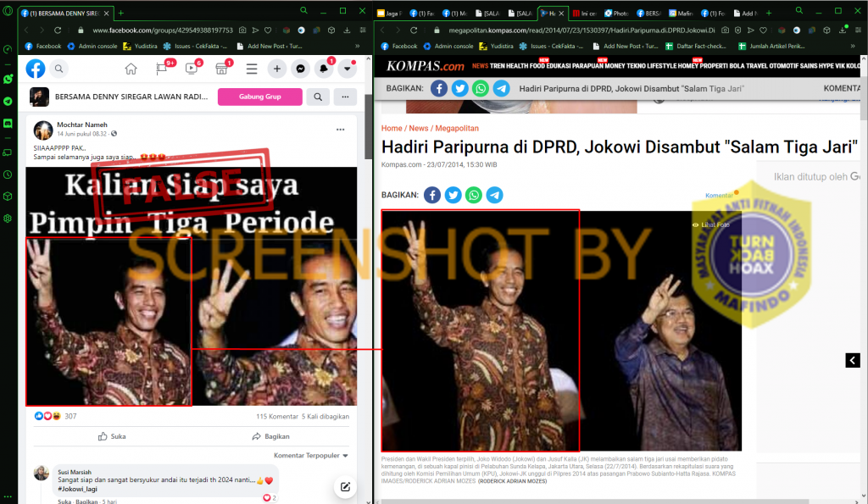This screenshot has height=504, width=868.
Task: Go to Facebook home feed
Action: coord(131,69)
